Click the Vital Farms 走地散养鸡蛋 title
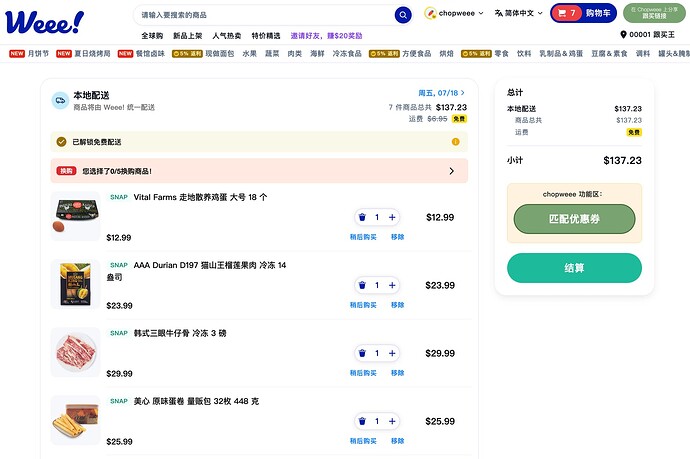Viewport: 690px width, 459px height. [x=200, y=197]
